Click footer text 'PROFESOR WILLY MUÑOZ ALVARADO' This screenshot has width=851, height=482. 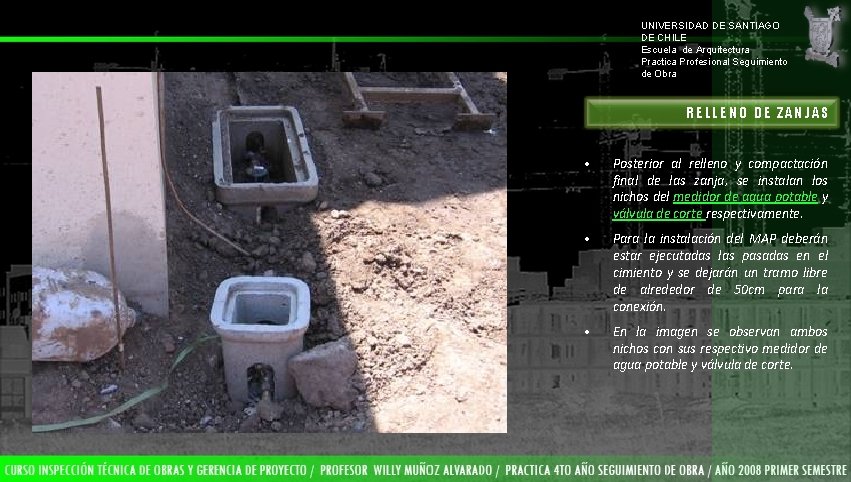click(405, 470)
